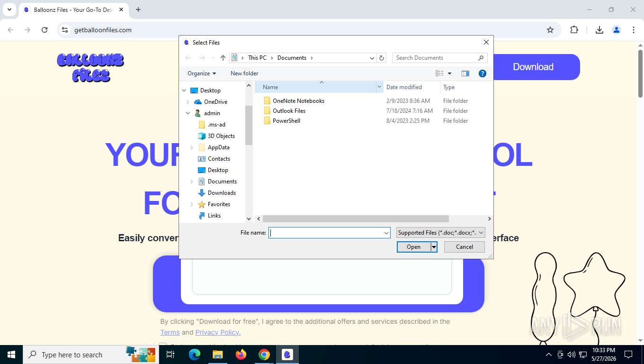
Task: Collapse the Desktop tree node
Action: pos(184,91)
